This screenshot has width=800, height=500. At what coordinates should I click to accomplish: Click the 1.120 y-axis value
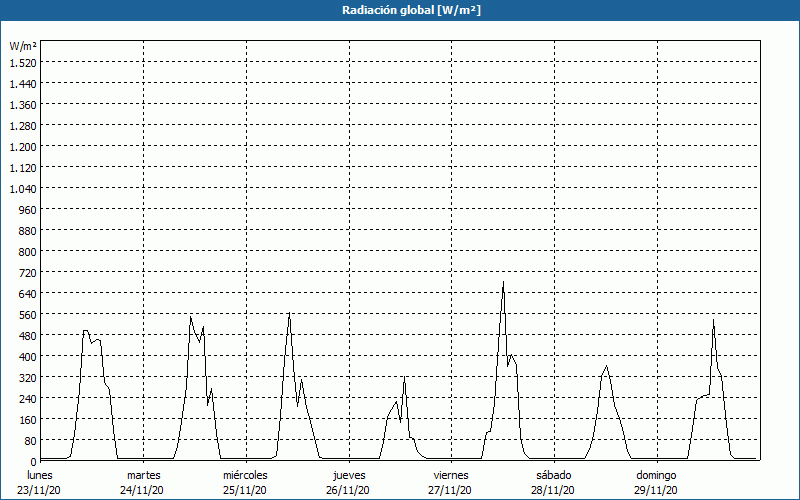pyautogui.click(x=23, y=168)
